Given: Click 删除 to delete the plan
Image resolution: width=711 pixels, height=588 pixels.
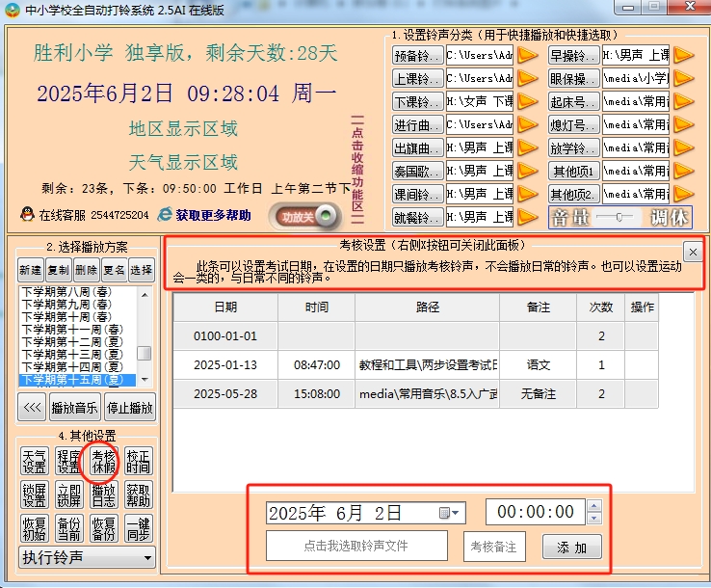Looking at the screenshot, I should 86,270.
